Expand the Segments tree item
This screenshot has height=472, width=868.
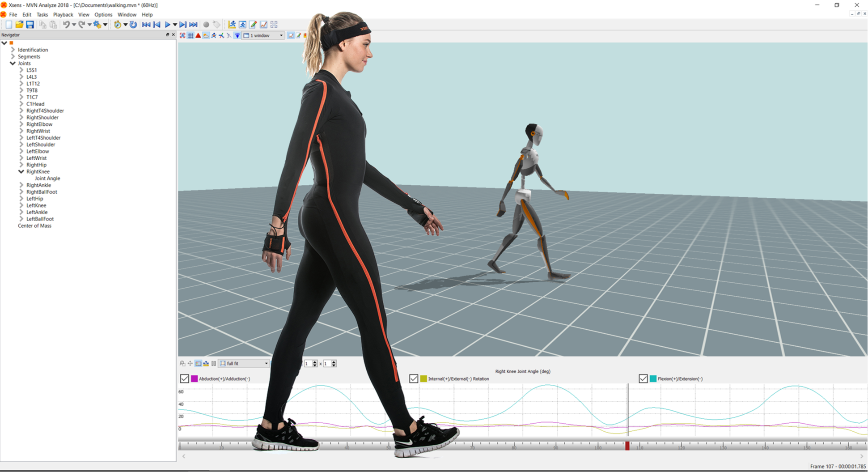tap(12, 56)
